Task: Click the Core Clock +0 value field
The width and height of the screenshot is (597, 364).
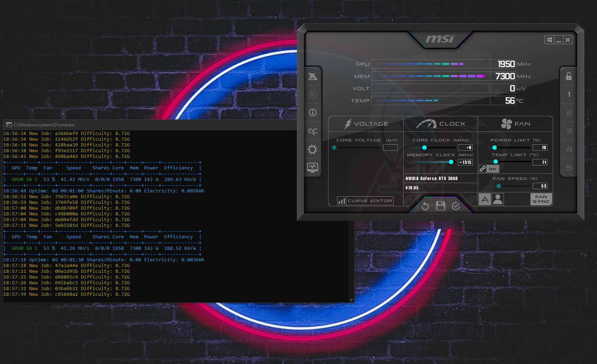Action: pos(465,148)
